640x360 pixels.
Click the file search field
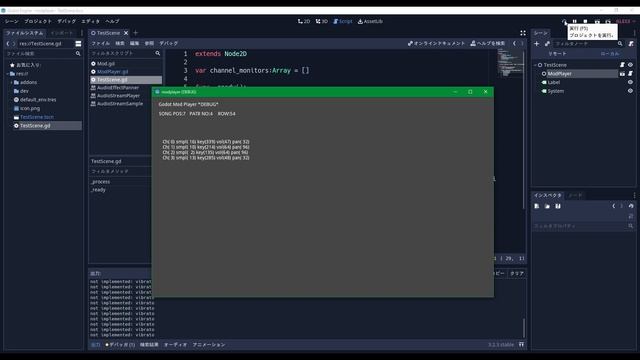click(43, 53)
